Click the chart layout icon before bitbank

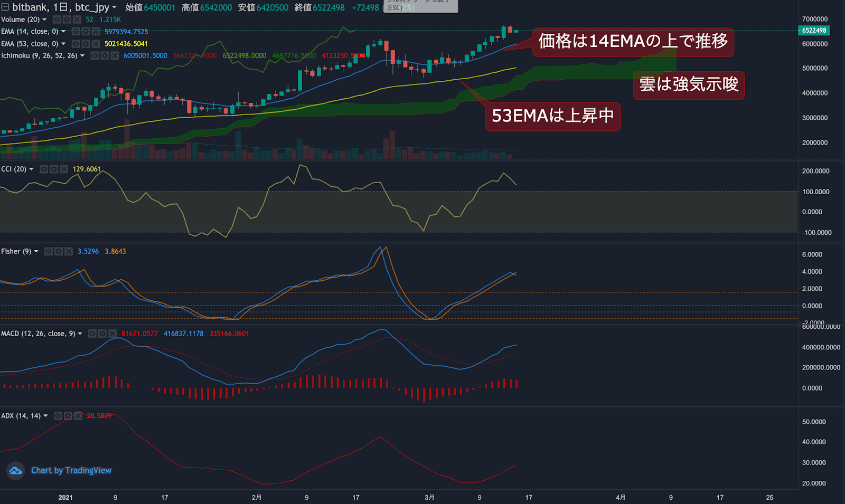[x=5, y=7]
